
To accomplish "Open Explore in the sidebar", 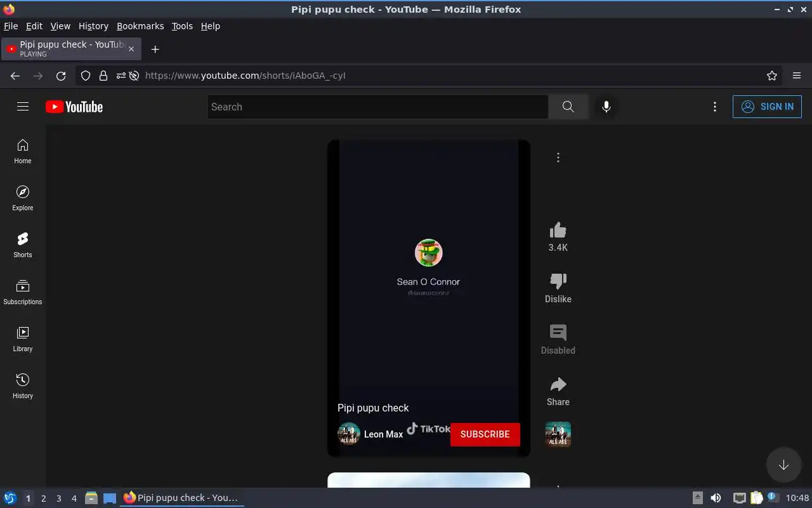I will pyautogui.click(x=23, y=199).
